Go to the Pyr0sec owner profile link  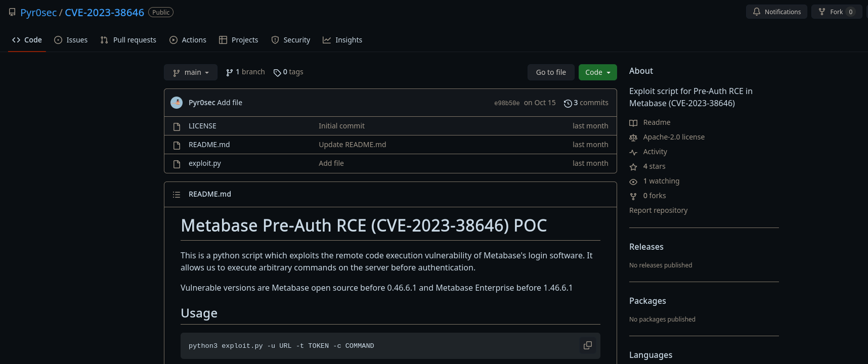pyautogui.click(x=38, y=13)
